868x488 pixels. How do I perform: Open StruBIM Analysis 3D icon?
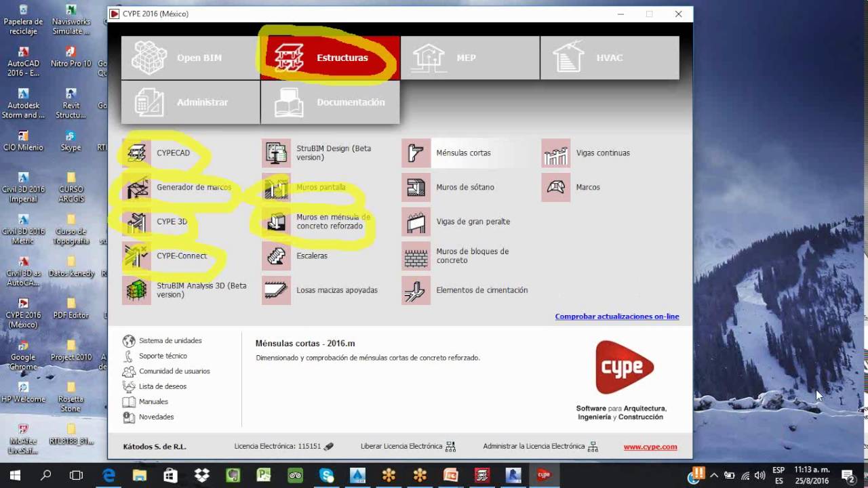pyautogui.click(x=137, y=290)
